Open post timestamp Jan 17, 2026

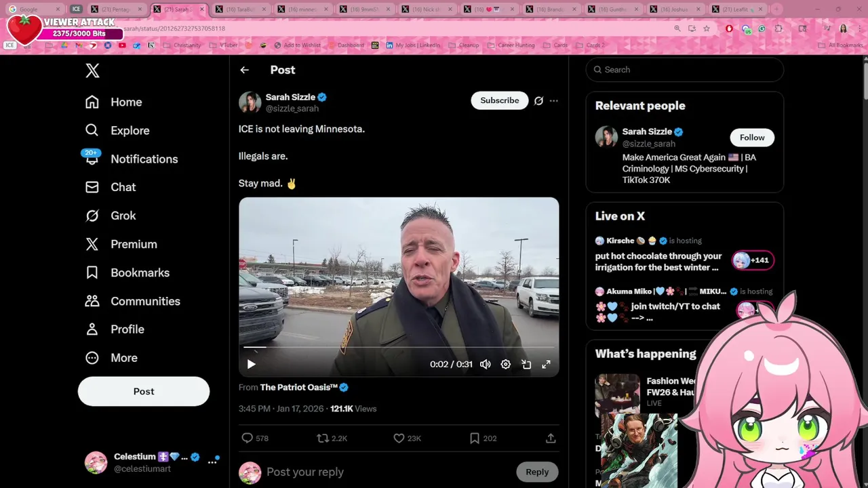(x=281, y=409)
